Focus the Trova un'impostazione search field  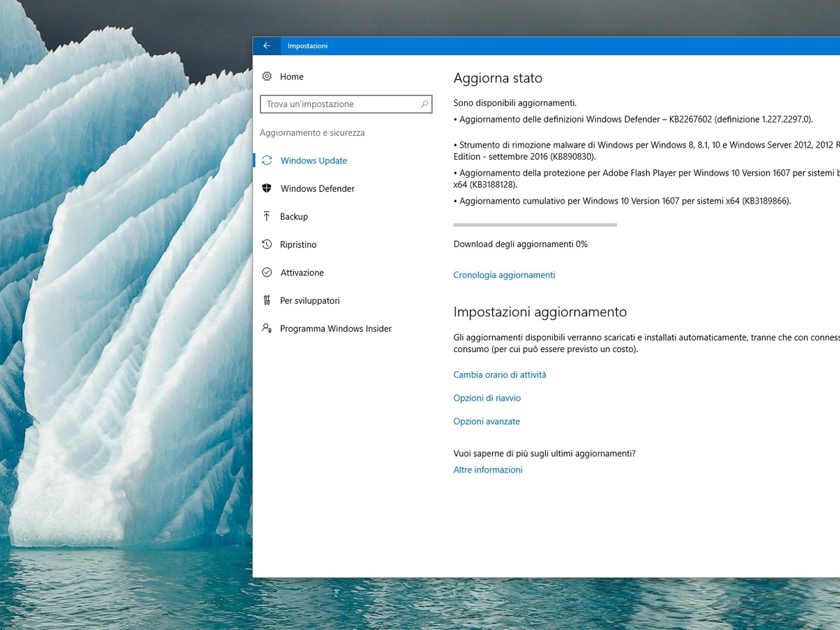pos(339,104)
